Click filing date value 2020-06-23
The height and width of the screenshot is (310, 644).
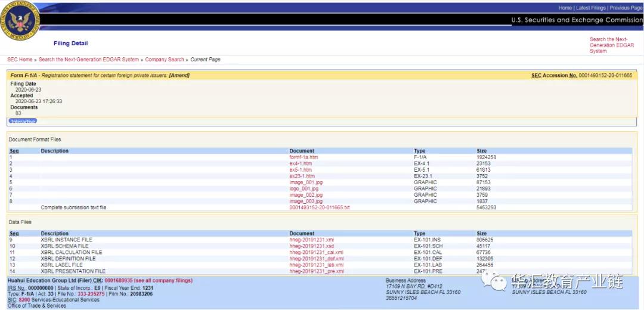pos(29,89)
